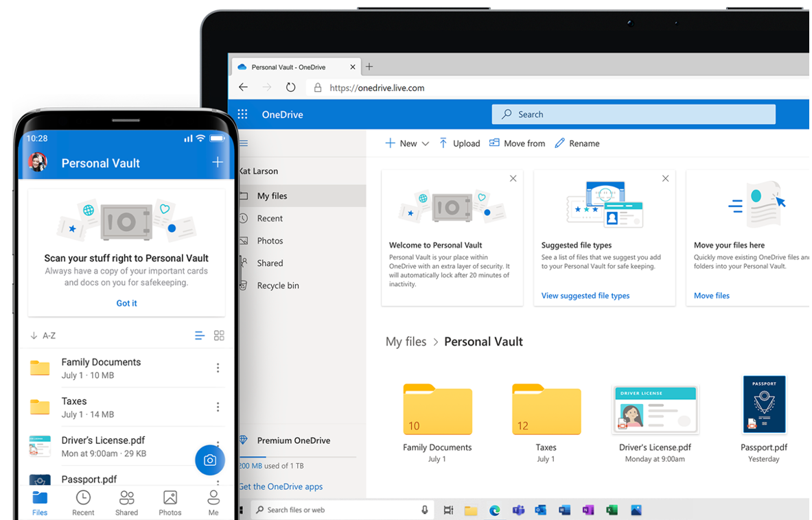Expand the New menu dropdown
The image size is (812, 520).
click(426, 143)
